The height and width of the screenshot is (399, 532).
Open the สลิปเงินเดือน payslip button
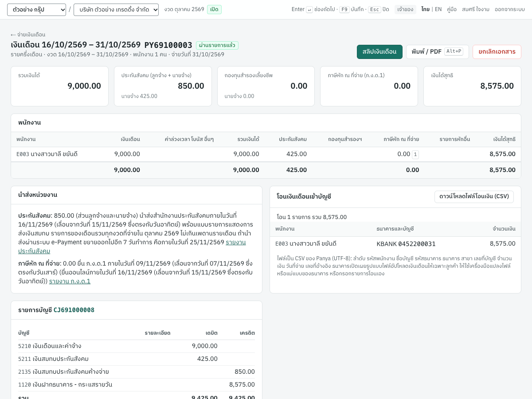[x=379, y=52]
